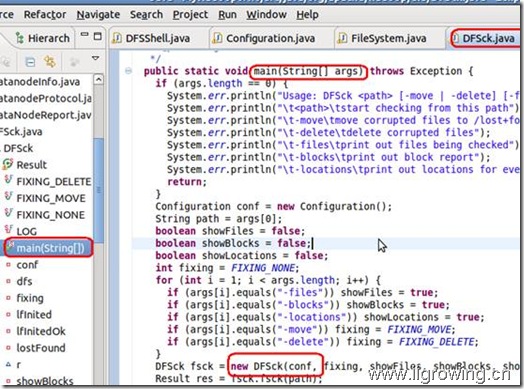The height and width of the screenshot is (389, 524).
Task: Click the triangle icon beside field r
Action: pyautogui.click(x=8, y=365)
